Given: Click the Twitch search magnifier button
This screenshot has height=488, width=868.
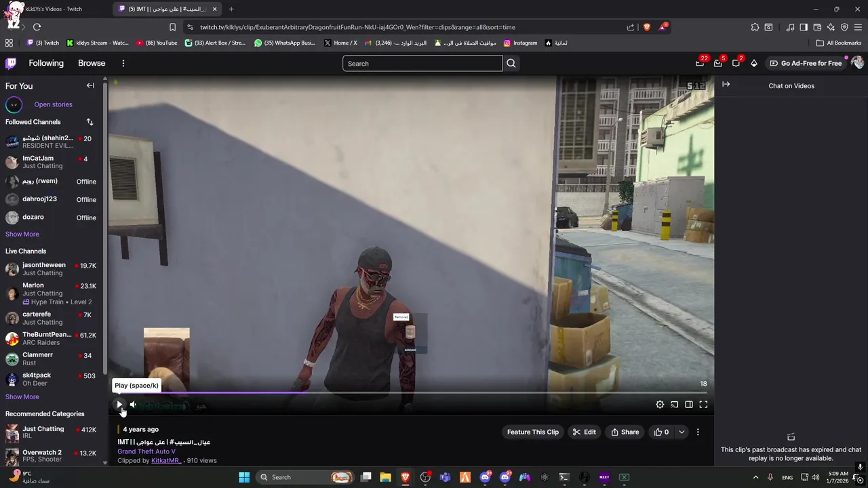Looking at the screenshot, I should coord(511,63).
